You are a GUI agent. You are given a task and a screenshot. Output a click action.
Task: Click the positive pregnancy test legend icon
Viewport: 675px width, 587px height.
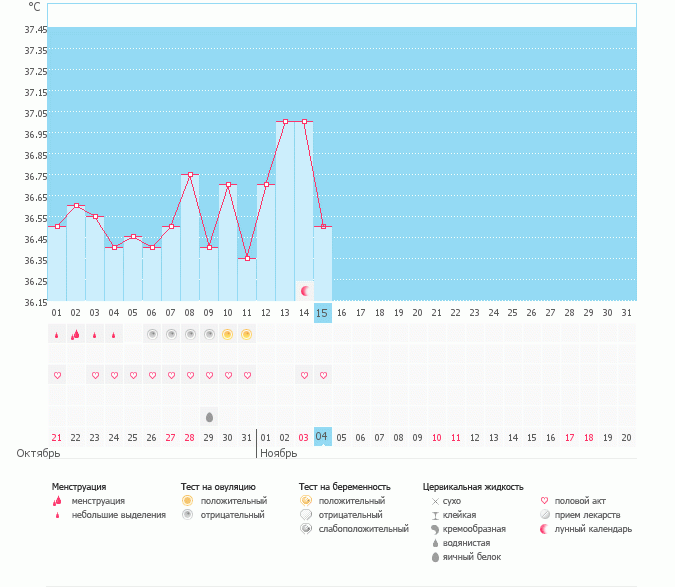click(x=305, y=500)
